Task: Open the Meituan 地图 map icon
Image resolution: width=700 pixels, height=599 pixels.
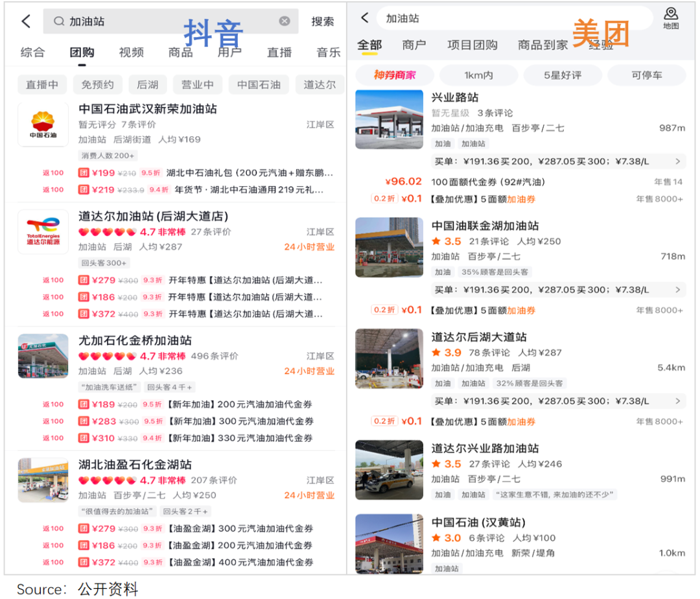Action: (671, 18)
